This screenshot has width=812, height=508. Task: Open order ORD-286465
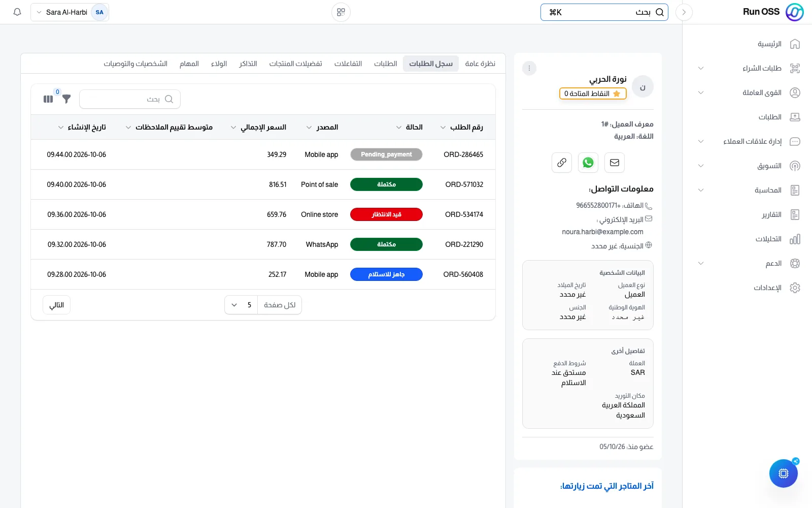tap(463, 154)
